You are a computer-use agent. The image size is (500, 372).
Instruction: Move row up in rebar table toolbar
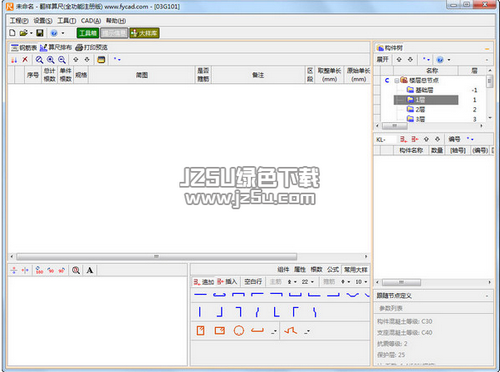pos(76,59)
